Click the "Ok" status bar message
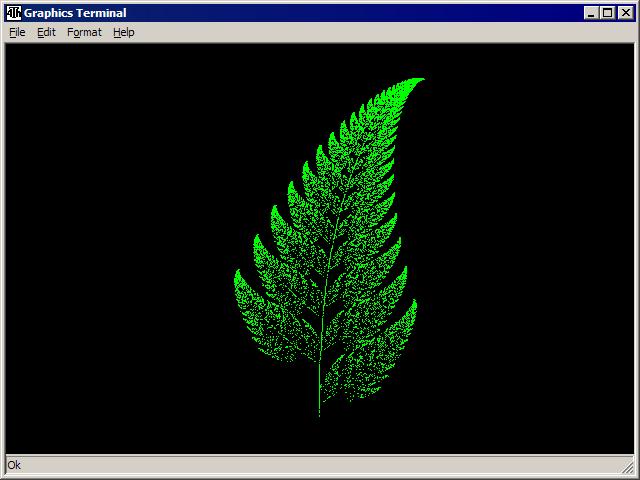Image resolution: width=640 pixels, height=480 pixels. [14, 465]
